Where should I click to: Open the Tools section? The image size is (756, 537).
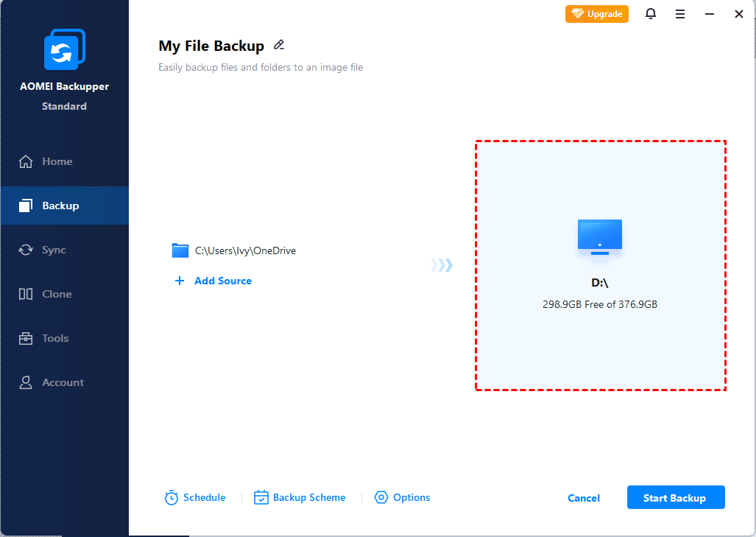55,338
